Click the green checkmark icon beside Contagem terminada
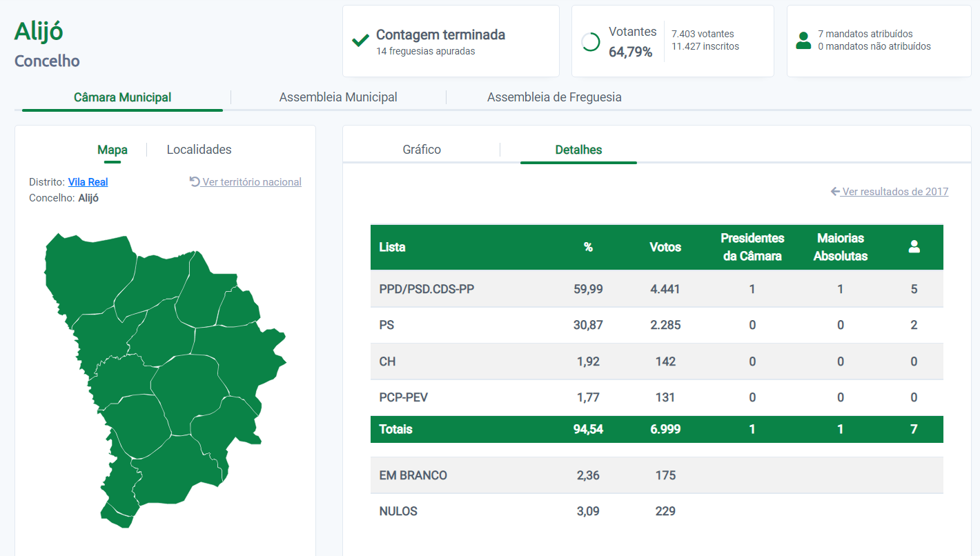Image resolution: width=980 pixels, height=556 pixels. pyautogui.click(x=360, y=41)
